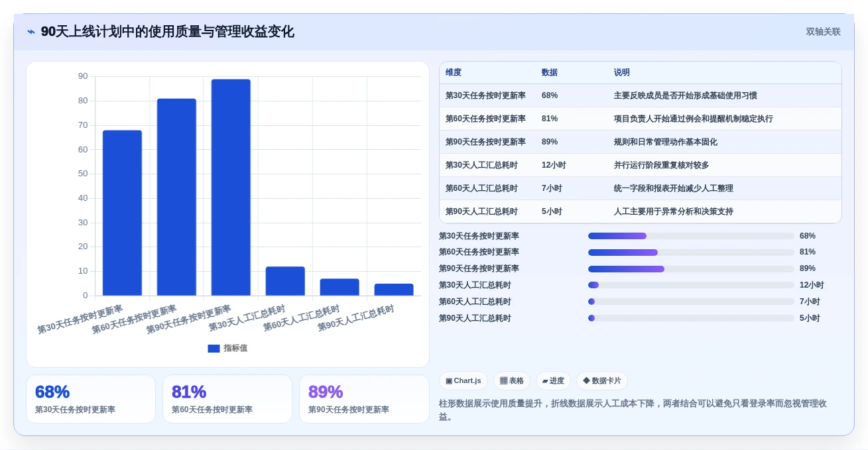Select table cell 第30天任务按时更新率
The image size is (868, 450).
pyautogui.click(x=485, y=95)
